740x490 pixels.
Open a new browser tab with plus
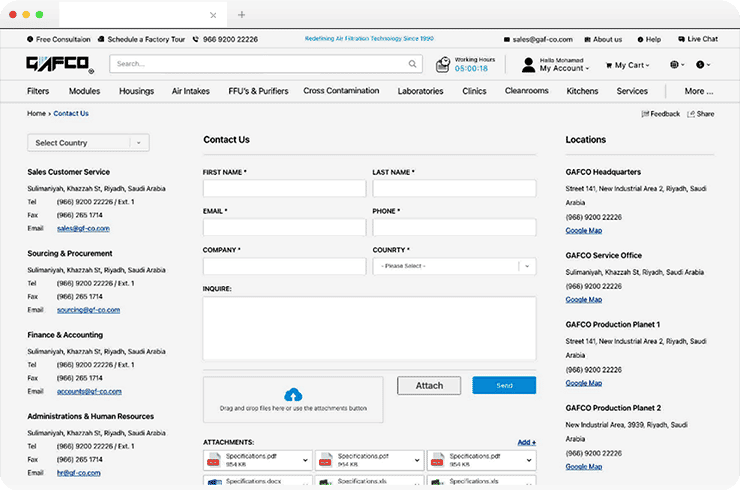coord(242,15)
